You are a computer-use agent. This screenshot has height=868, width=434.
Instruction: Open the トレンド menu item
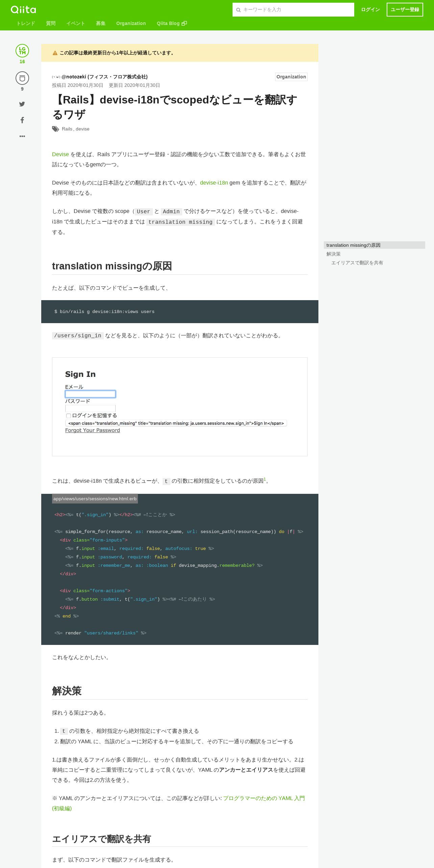click(26, 23)
